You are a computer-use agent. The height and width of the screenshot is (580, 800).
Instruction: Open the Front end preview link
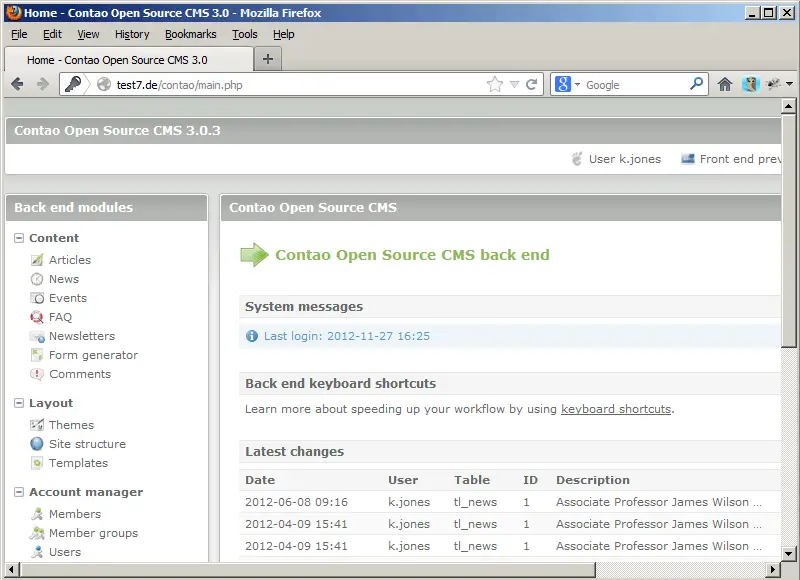tap(740, 159)
